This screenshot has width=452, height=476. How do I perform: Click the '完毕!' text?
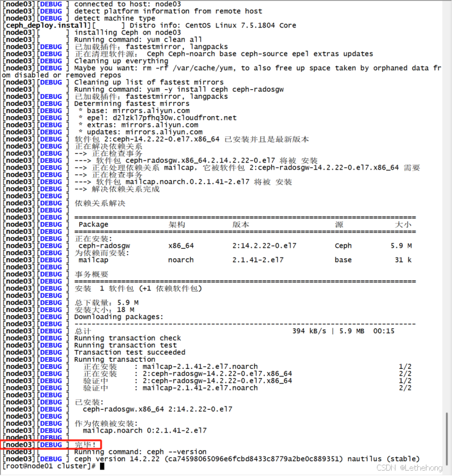(85, 445)
